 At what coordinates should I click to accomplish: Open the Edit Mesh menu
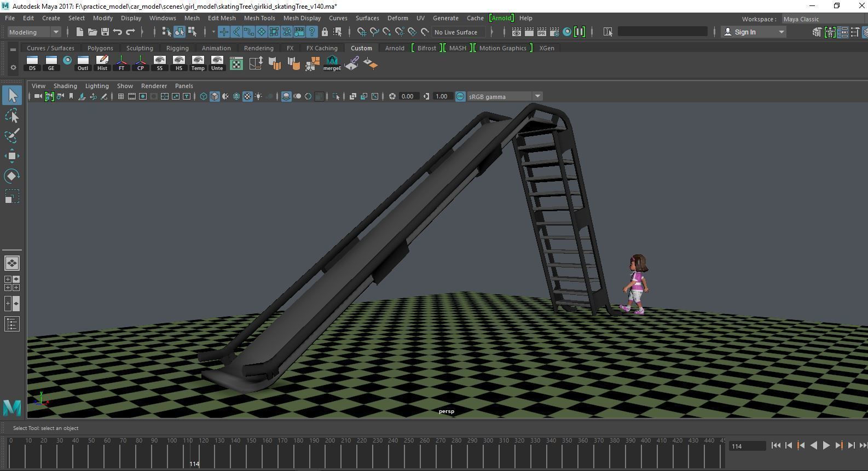tap(222, 18)
